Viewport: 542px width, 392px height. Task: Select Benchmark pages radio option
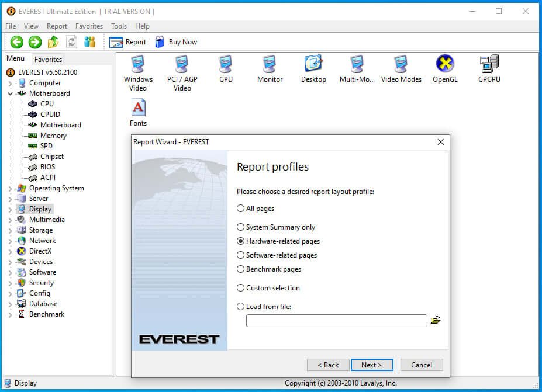(240, 269)
